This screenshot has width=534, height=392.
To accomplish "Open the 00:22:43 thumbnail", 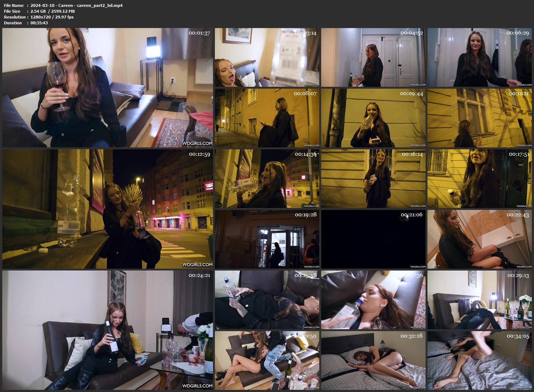I will pyautogui.click(x=479, y=239).
